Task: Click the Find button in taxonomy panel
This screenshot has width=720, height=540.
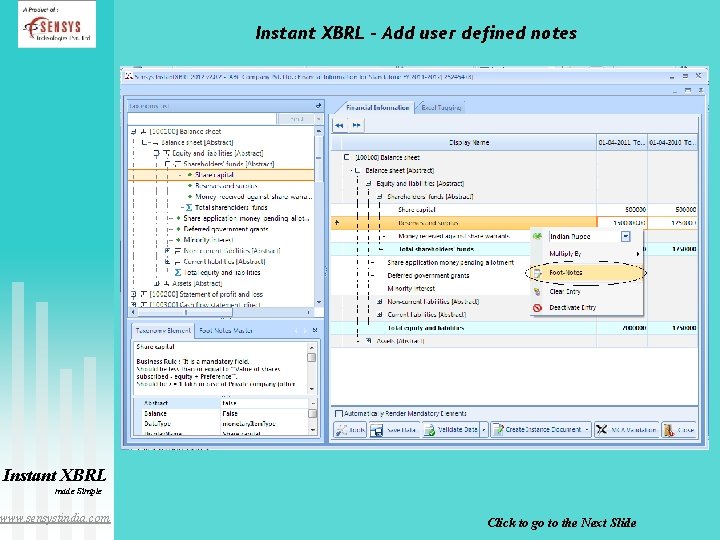Action: [x=296, y=119]
